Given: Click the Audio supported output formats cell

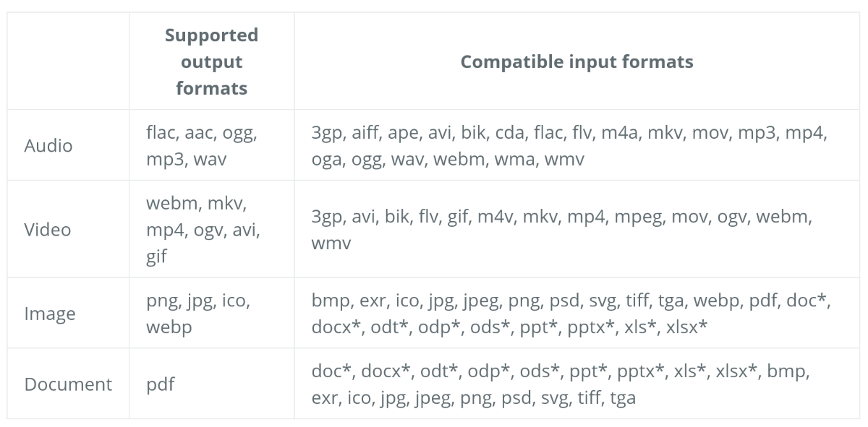Looking at the screenshot, I should [201, 145].
